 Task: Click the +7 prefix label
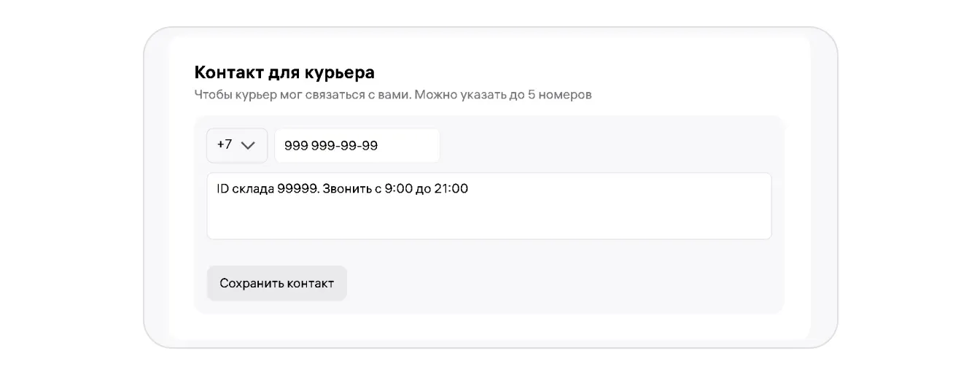click(x=225, y=144)
